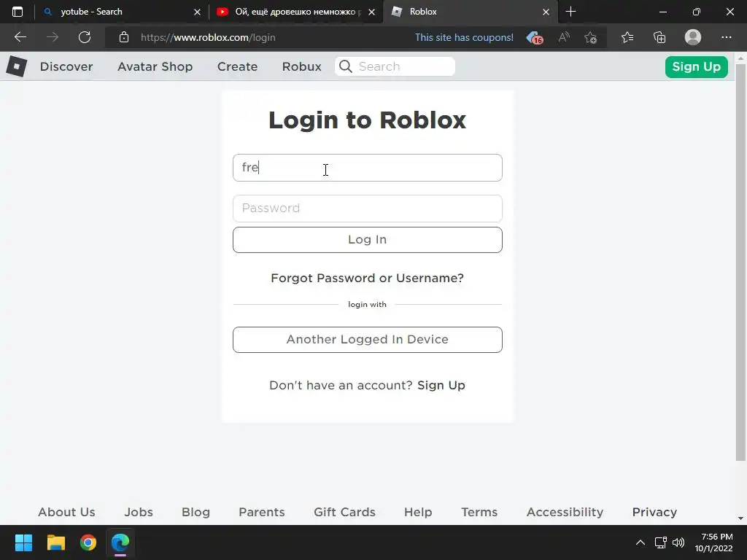747x560 pixels.
Task: Close the Roblox tab
Action: [546, 12]
